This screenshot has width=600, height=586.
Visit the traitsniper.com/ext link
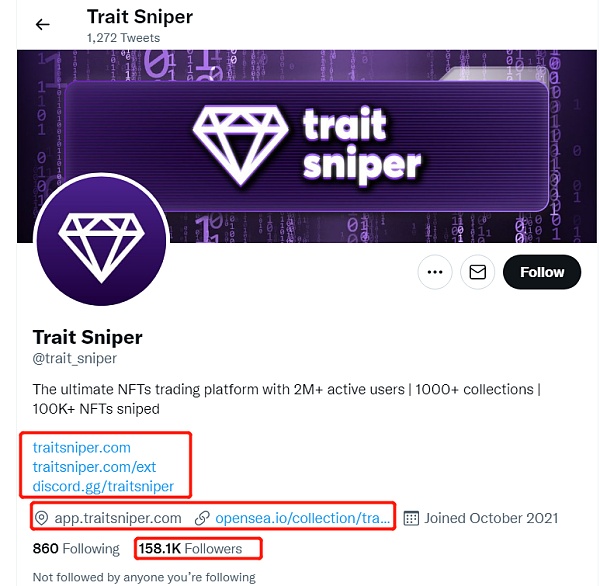pyautogui.click(x=94, y=467)
